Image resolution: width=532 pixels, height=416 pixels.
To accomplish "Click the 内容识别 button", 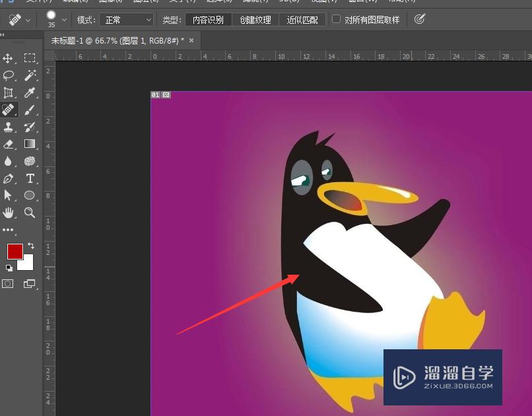I will click(207, 19).
